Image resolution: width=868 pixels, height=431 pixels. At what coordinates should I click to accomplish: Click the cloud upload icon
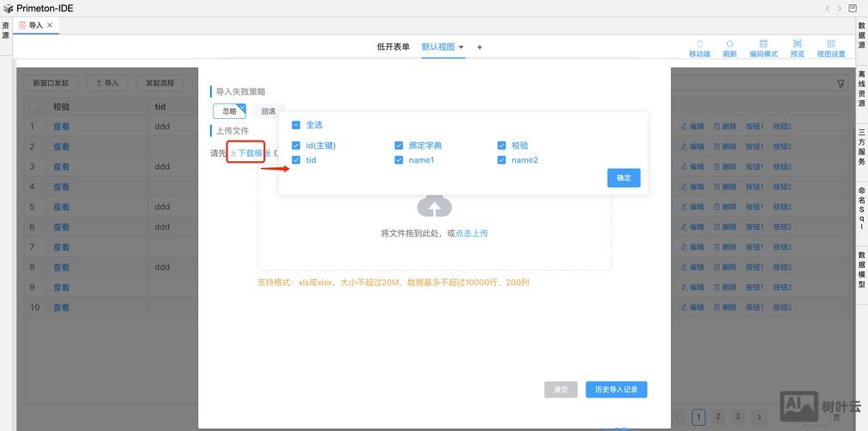(435, 205)
